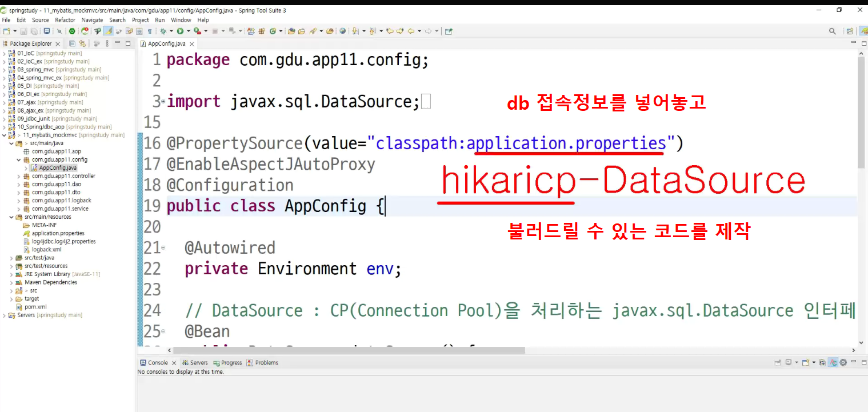Open the File menu
This screenshot has height=412, width=868.
(6, 20)
